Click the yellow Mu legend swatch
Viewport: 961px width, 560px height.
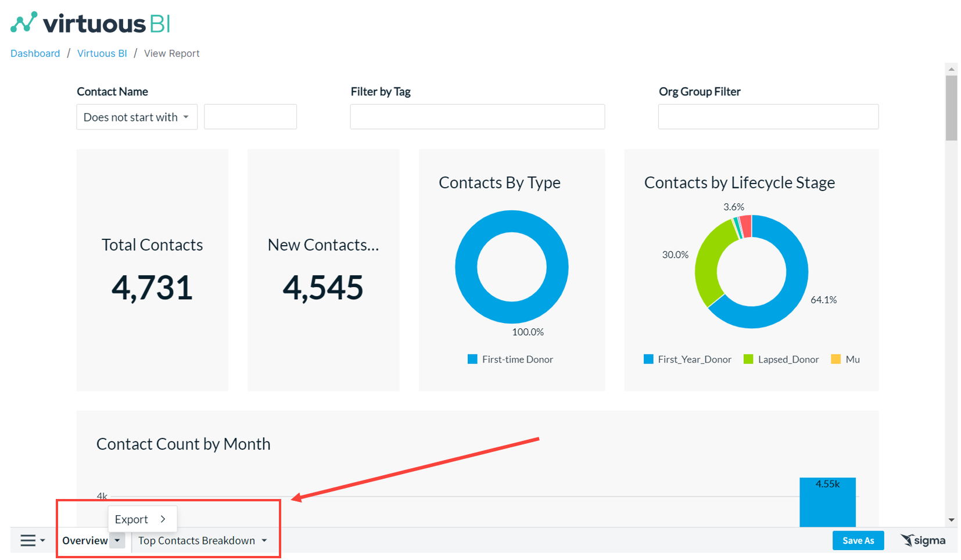836,359
